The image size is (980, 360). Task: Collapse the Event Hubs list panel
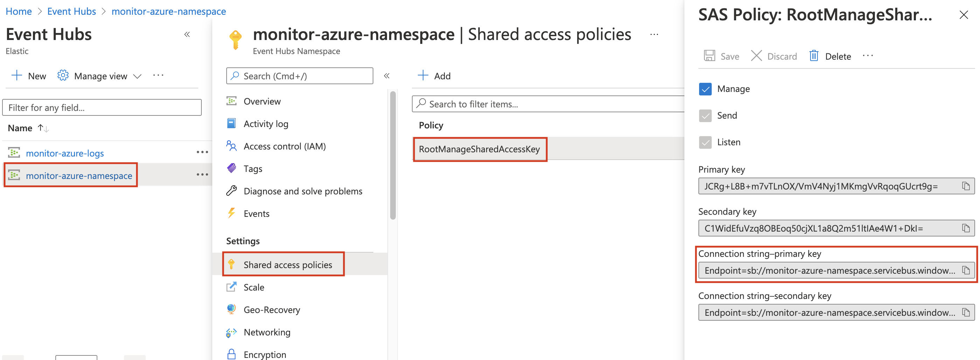point(187,34)
